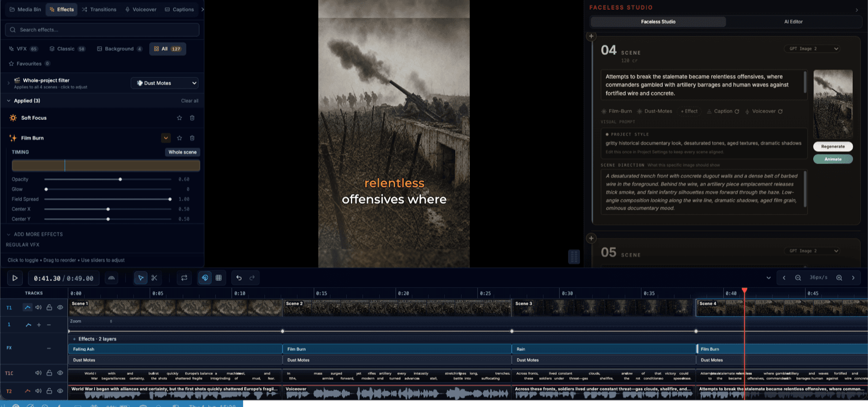Expand the Whole-project filter row
Image resolution: width=868 pixels, height=407 pixels.
tap(9, 83)
